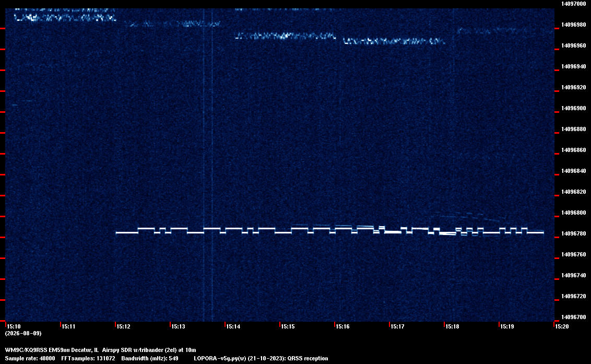Click the 15:12 time axis label

point(124,326)
